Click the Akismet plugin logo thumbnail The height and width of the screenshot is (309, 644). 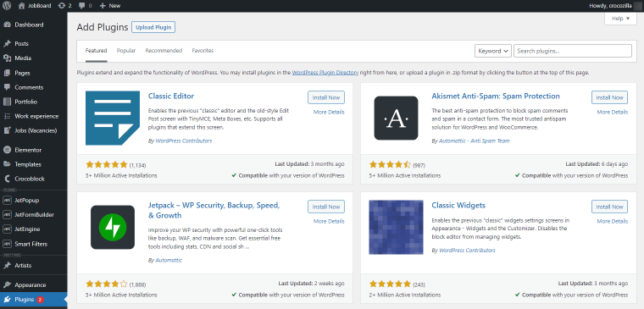click(396, 119)
